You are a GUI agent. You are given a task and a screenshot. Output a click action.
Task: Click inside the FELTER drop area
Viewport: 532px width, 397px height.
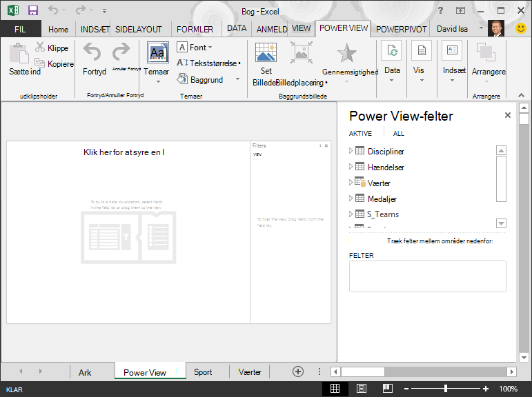click(428, 276)
